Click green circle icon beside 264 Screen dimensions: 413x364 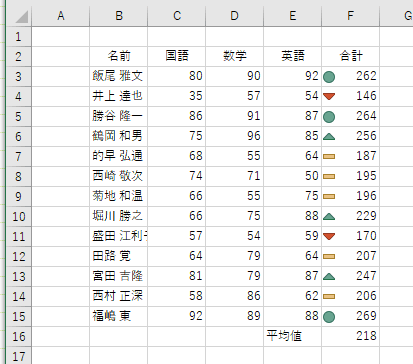329,117
